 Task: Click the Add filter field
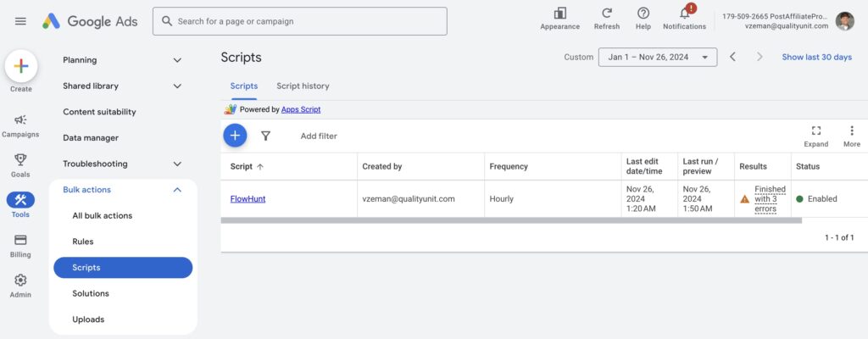[319, 136]
